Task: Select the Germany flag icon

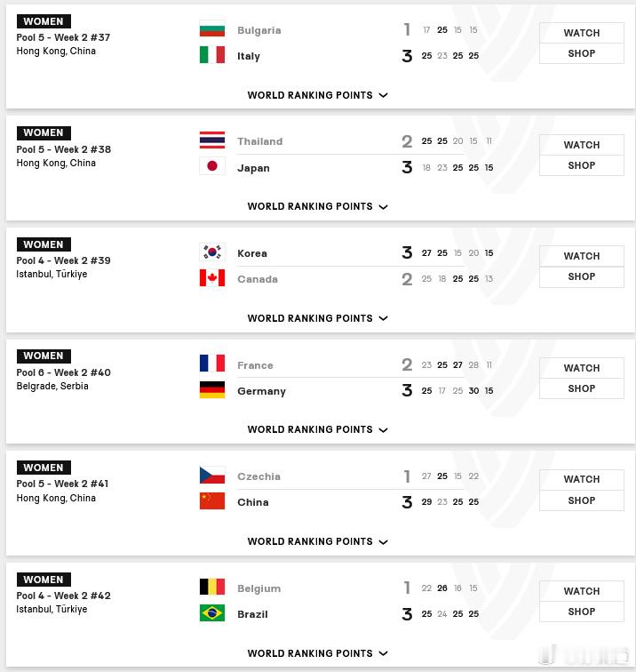Action: 212,390
